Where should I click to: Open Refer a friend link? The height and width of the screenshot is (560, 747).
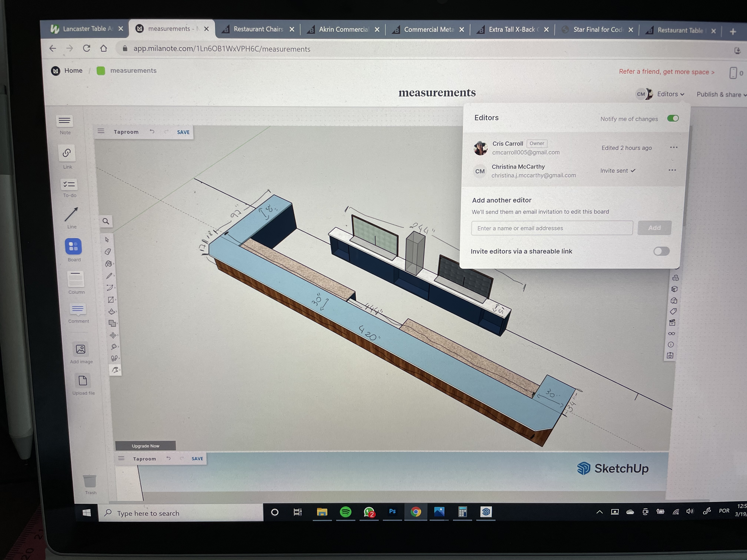[667, 72]
